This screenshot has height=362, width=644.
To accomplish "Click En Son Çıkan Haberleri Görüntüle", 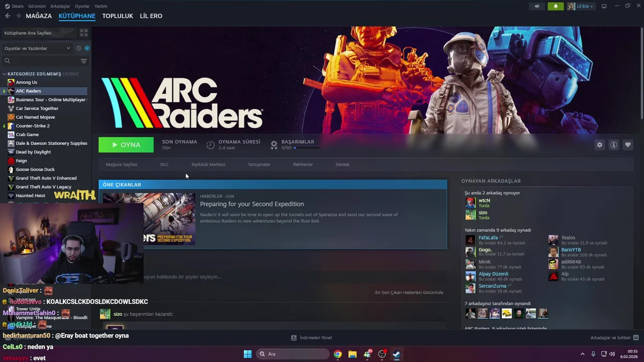I will (409, 293).
